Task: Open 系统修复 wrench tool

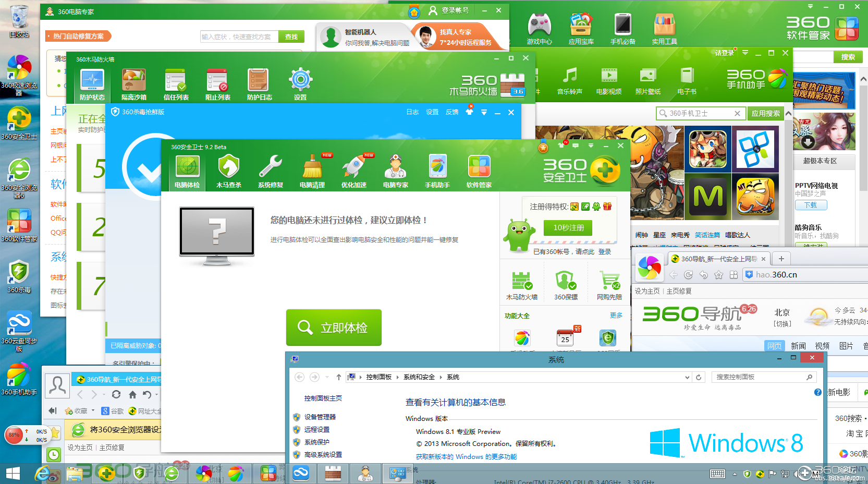Action: (271, 171)
